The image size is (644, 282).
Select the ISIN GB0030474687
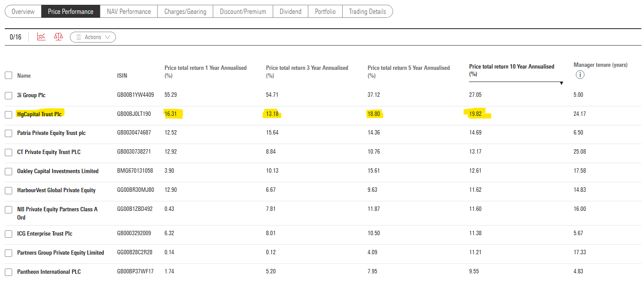pyautogui.click(x=134, y=133)
